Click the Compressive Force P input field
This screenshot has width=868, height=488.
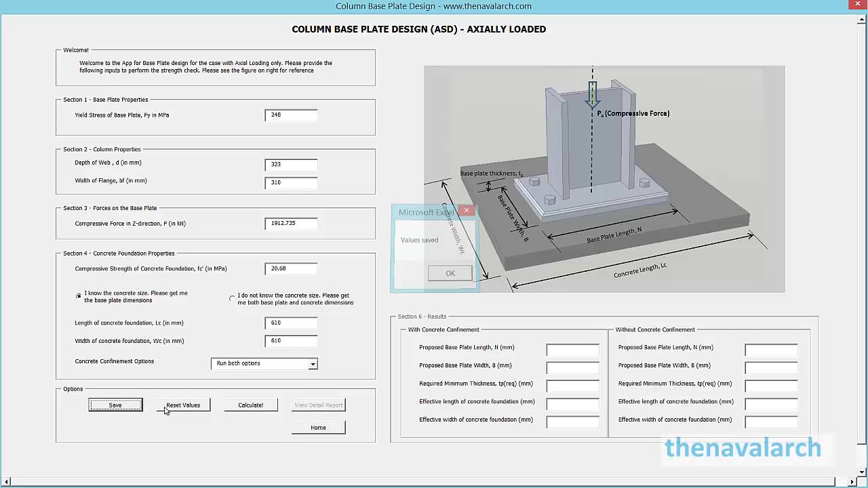tap(291, 223)
